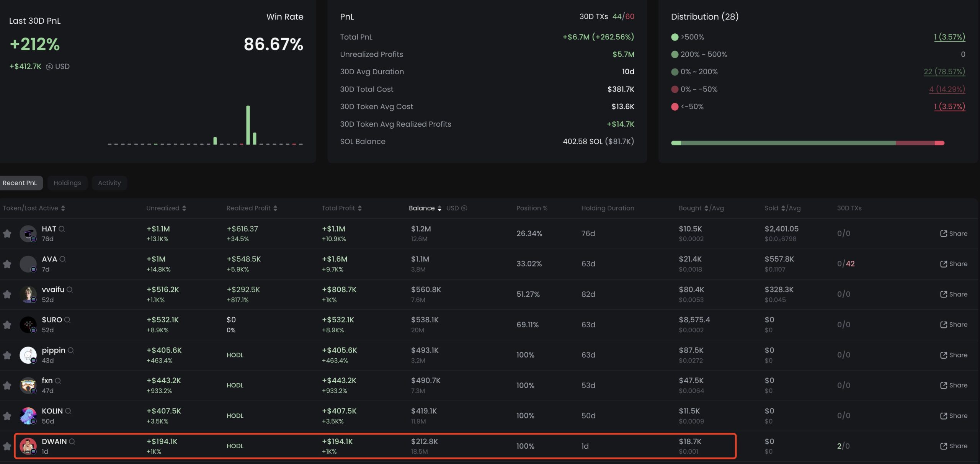
Task: Click the search icon next to $URO
Action: pyautogui.click(x=67, y=320)
